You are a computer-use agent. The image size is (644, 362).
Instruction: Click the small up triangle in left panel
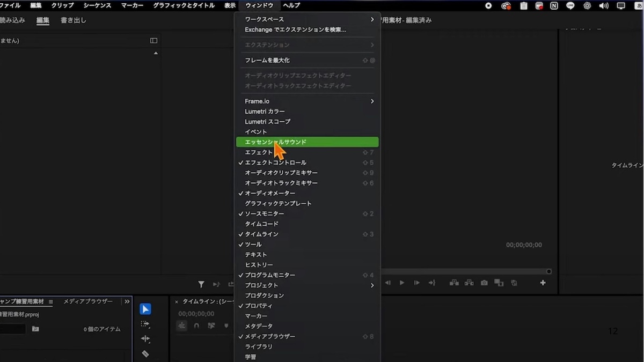(156, 53)
